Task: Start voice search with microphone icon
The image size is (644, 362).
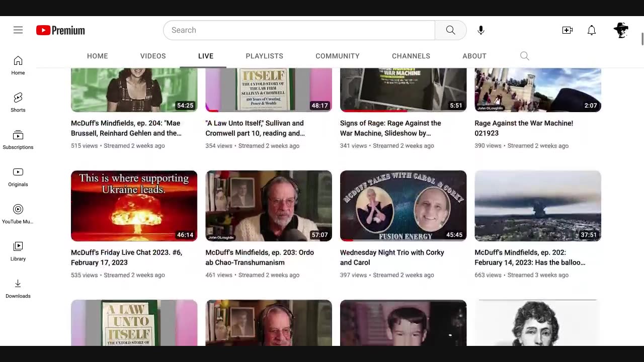Action: (481, 30)
